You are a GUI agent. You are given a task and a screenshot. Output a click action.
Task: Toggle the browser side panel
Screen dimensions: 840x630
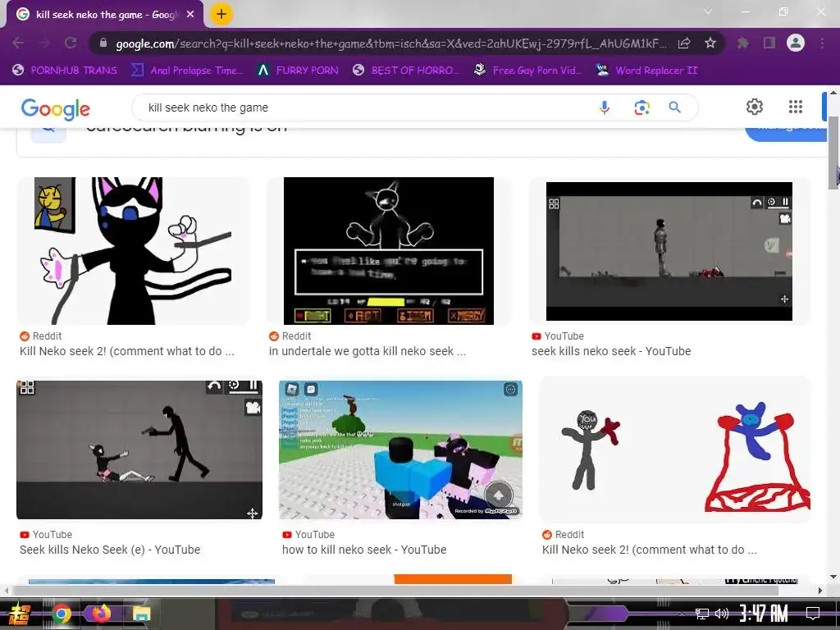(769, 43)
